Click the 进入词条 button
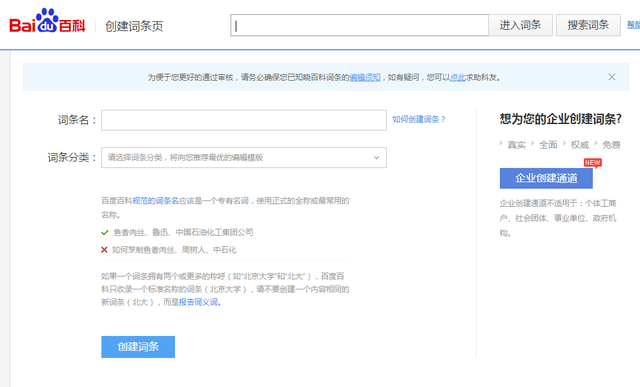This screenshot has width=640, height=387. click(520, 25)
